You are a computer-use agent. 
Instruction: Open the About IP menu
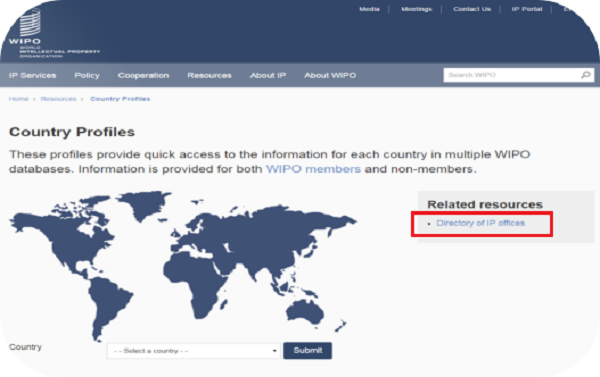click(268, 75)
